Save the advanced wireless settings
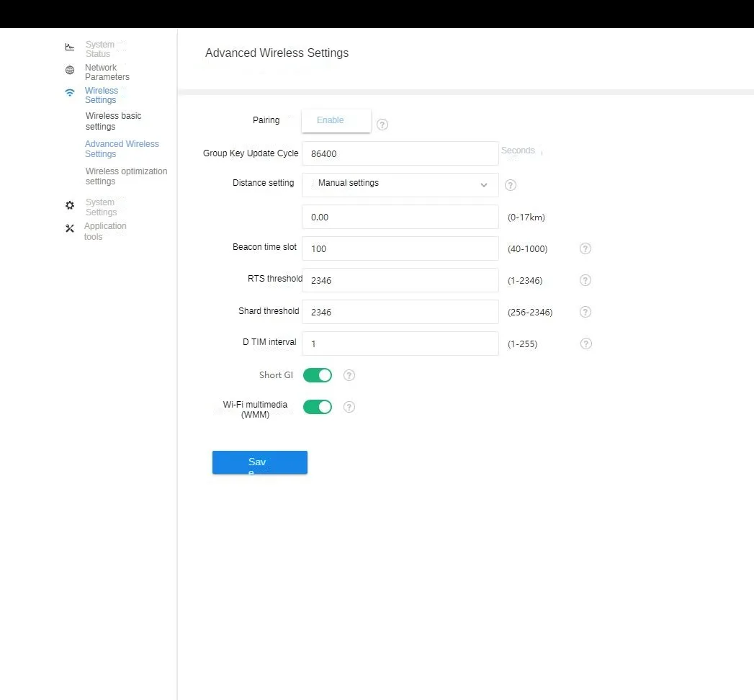 point(259,462)
